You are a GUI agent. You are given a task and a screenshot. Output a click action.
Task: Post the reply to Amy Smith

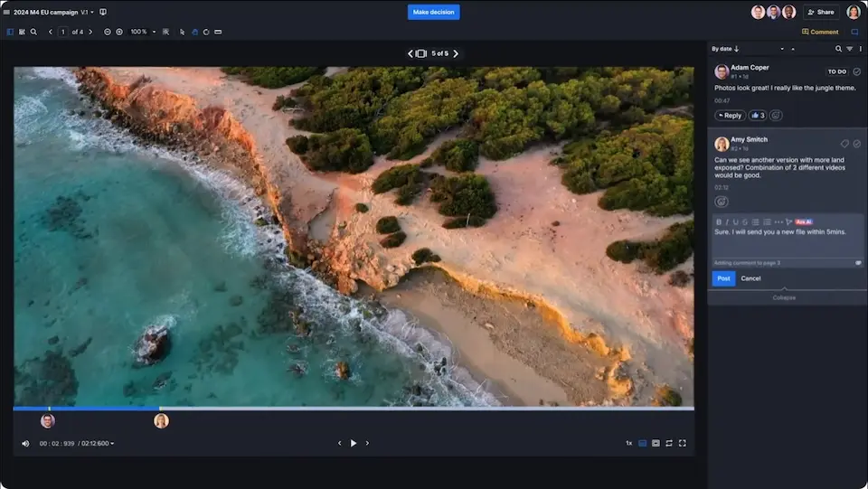pos(722,278)
